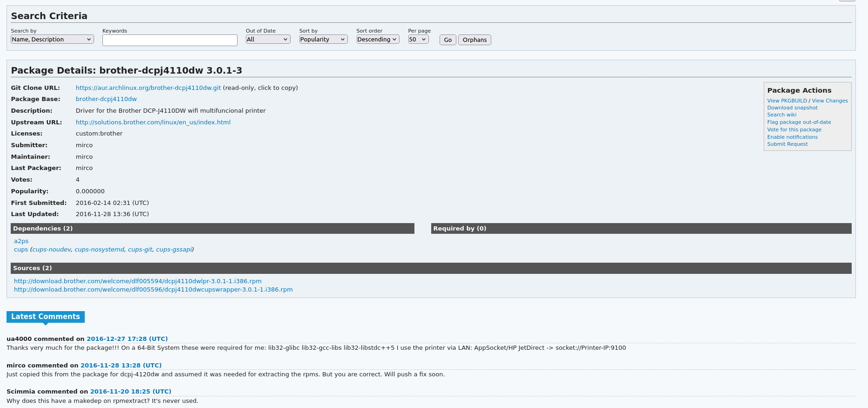Click Download snapshot link

pos(792,108)
